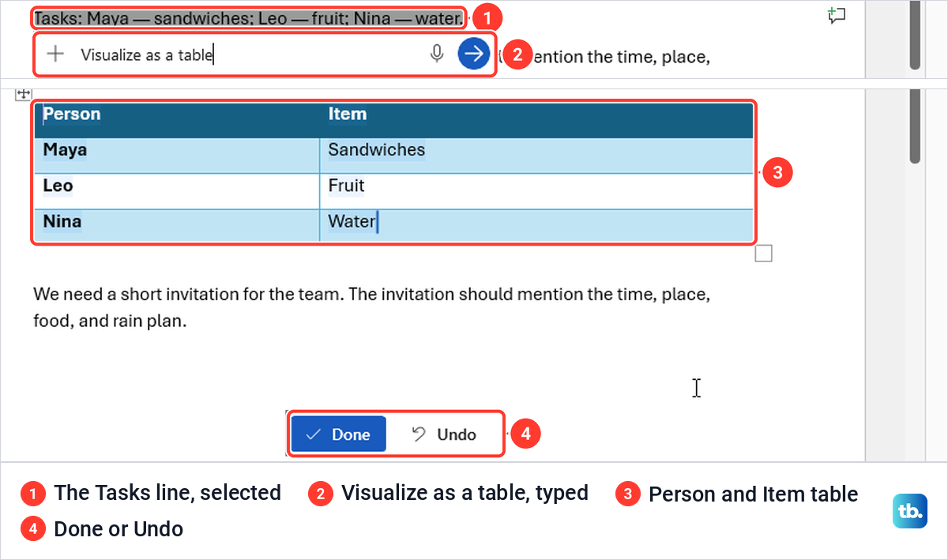
Task: Click the table resize square handle
Action: click(763, 254)
